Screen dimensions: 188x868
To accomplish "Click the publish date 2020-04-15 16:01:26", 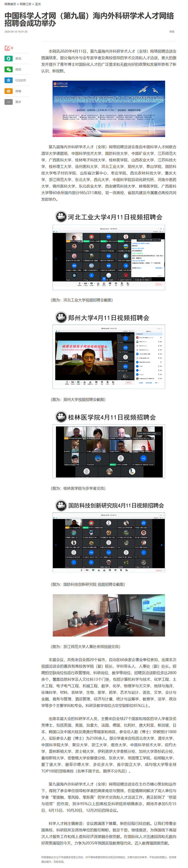I will (x=16, y=32).
